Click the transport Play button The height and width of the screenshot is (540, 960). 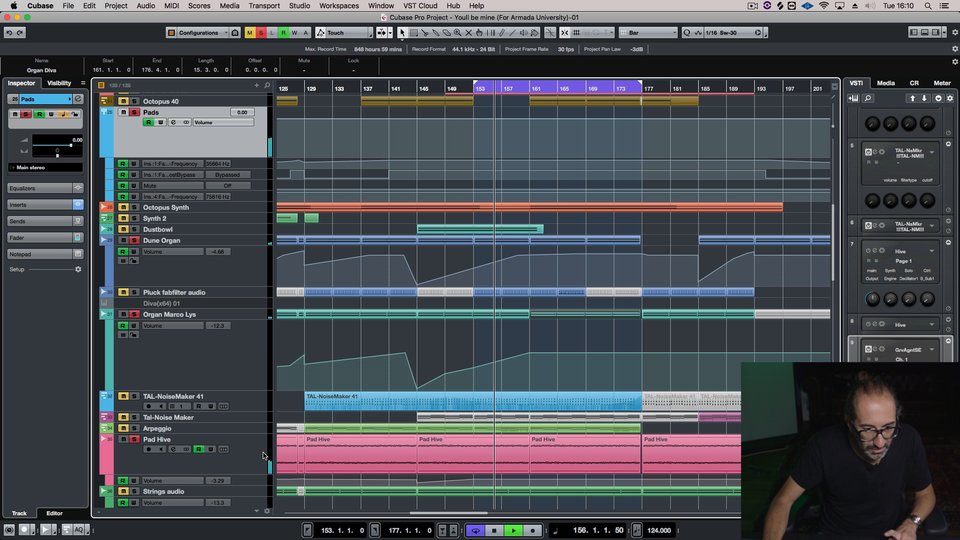(513, 530)
